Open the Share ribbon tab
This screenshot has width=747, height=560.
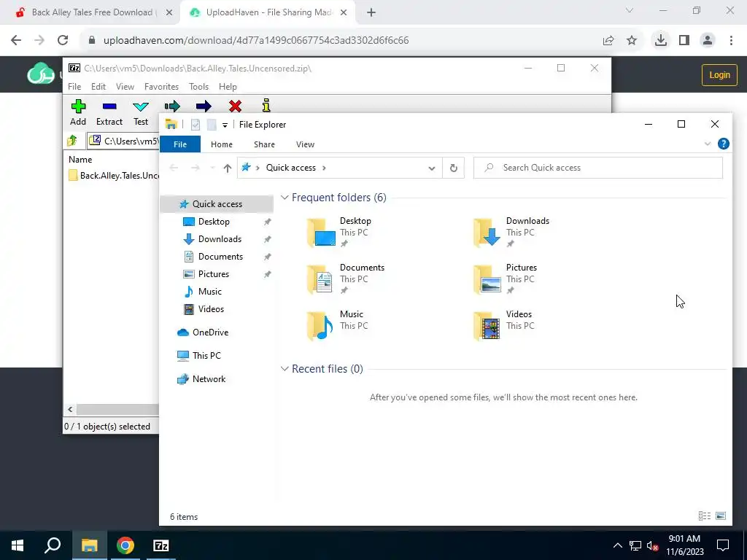tap(264, 144)
